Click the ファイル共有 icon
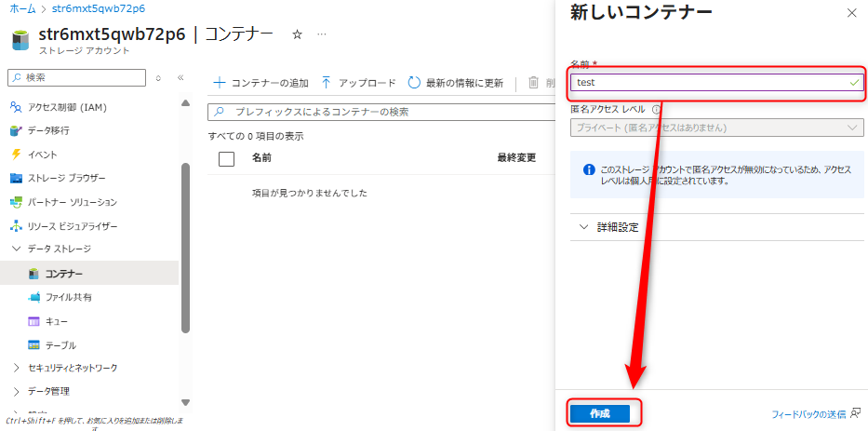 34,298
